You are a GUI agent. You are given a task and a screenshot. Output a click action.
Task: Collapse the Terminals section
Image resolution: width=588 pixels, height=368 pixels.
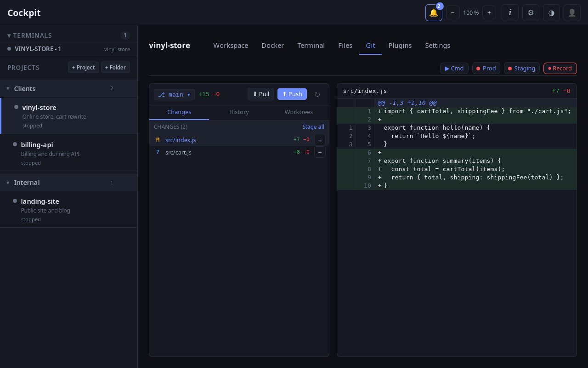(x=29, y=35)
